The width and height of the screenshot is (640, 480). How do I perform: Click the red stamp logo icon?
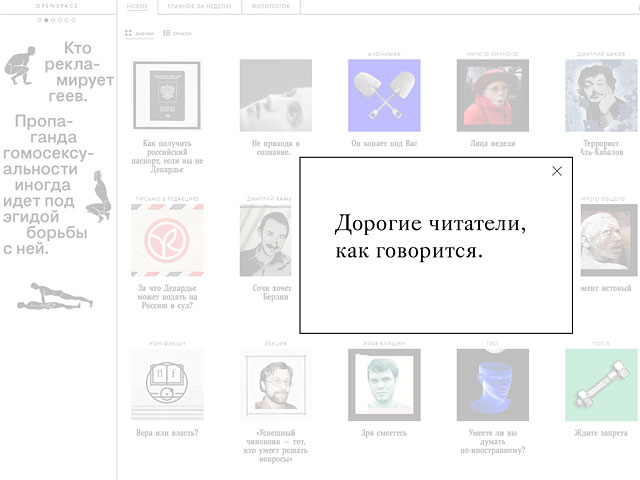pyautogui.click(x=167, y=241)
